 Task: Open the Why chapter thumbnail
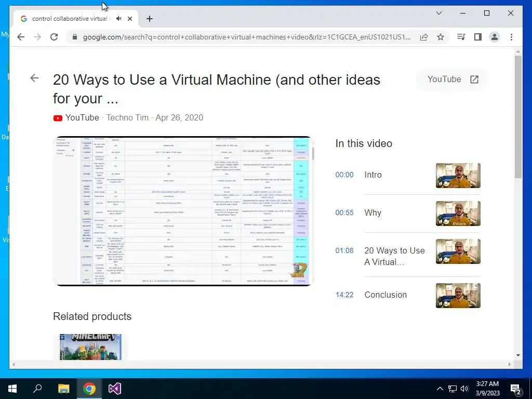pos(458,214)
